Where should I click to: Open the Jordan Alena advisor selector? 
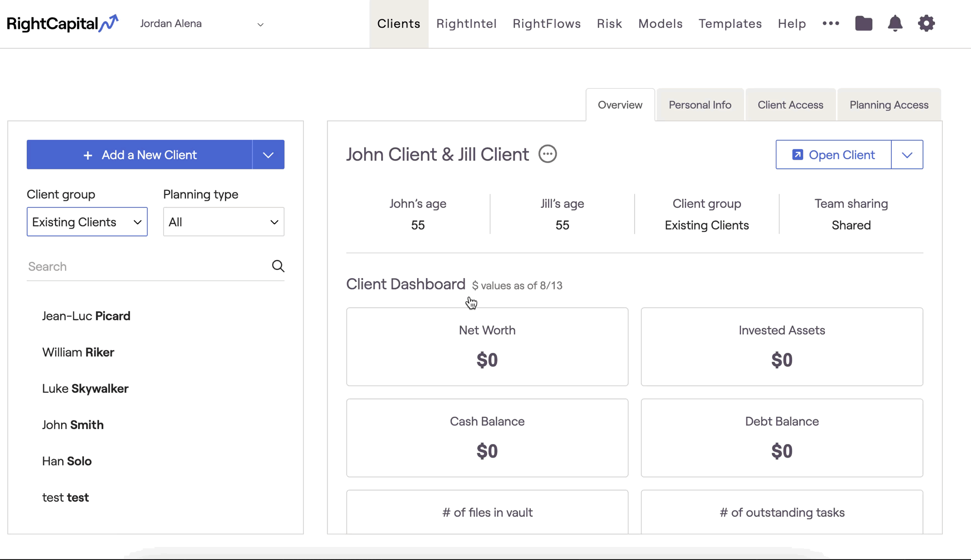coord(201,24)
